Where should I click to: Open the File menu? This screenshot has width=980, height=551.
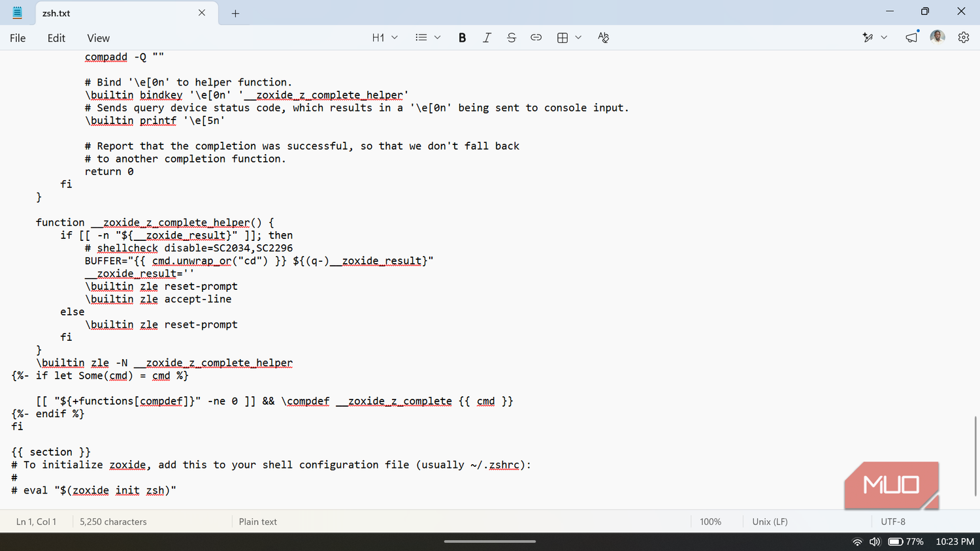click(x=18, y=38)
